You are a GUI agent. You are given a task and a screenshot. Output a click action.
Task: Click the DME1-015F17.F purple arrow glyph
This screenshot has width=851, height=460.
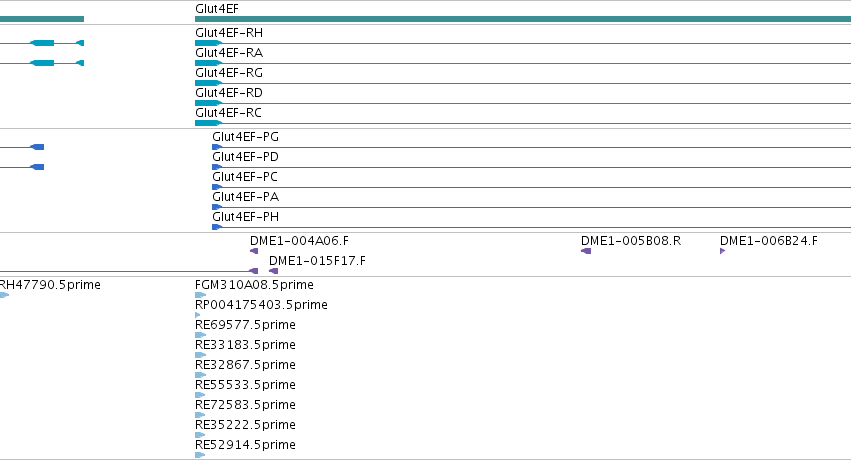coord(274,271)
